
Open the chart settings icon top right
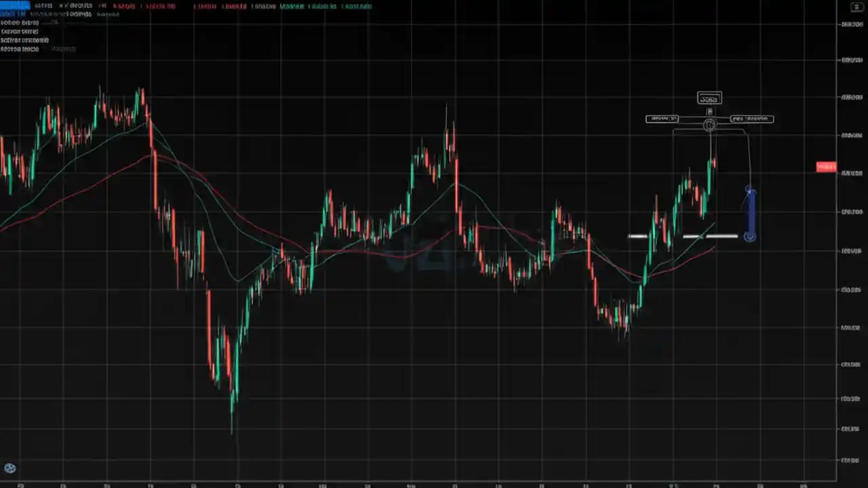click(x=856, y=7)
